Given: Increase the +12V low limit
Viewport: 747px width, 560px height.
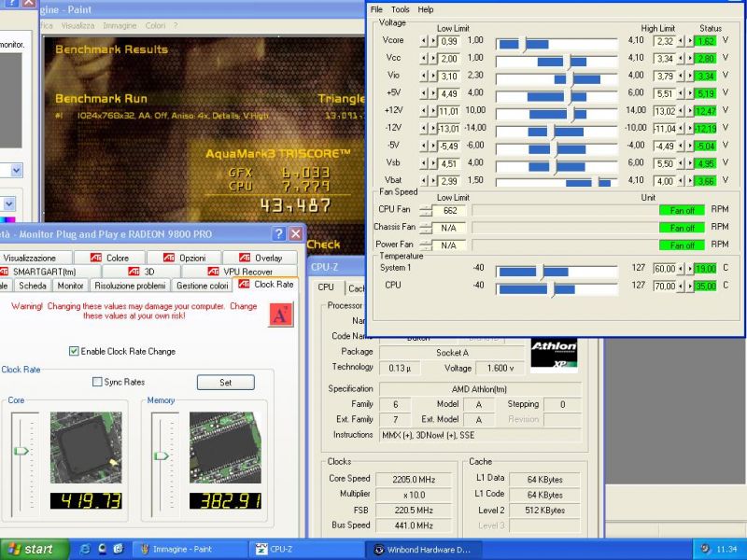Looking at the screenshot, I should click(x=433, y=111).
